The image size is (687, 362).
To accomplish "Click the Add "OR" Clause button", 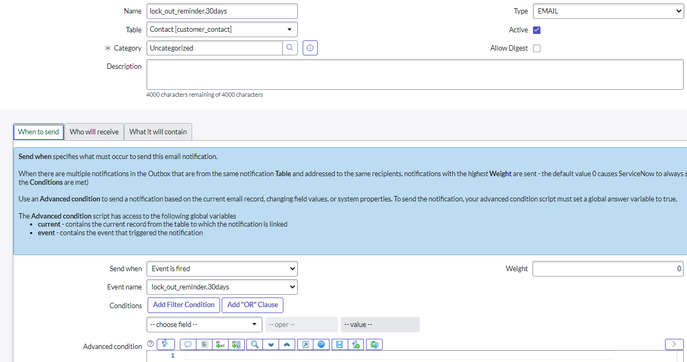I will pyautogui.click(x=252, y=305).
